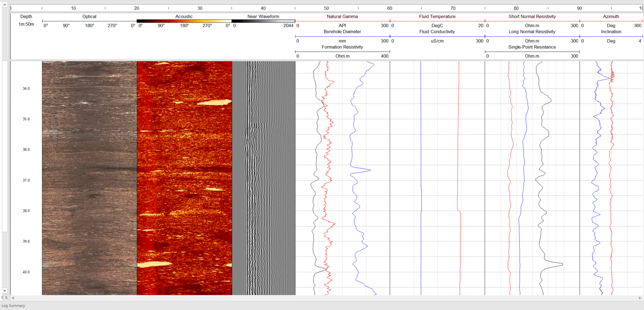Click the horizontal scrollbar left arrow

(13, 298)
